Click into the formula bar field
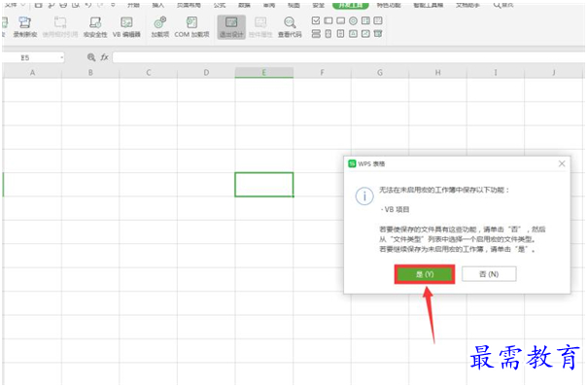Screen dimensions: 588x388 tap(349, 57)
